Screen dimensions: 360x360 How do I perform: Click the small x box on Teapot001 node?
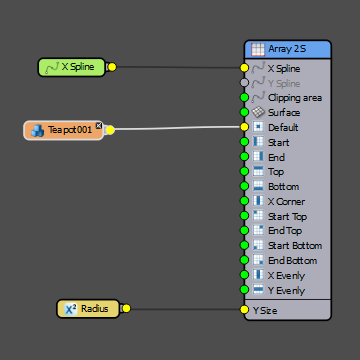(99, 125)
